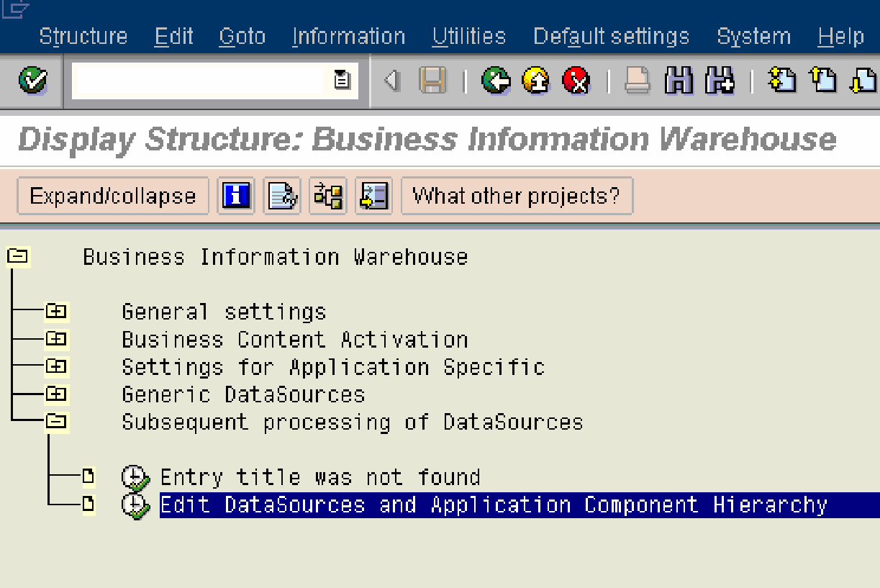Select Entry title was not found row
880x588 pixels.
coord(320,477)
